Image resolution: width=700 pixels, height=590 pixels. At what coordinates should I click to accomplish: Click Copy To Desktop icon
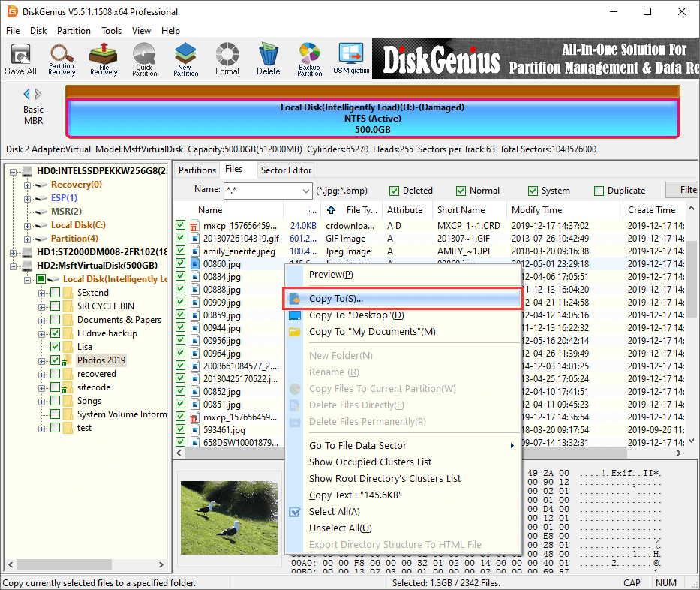point(295,315)
